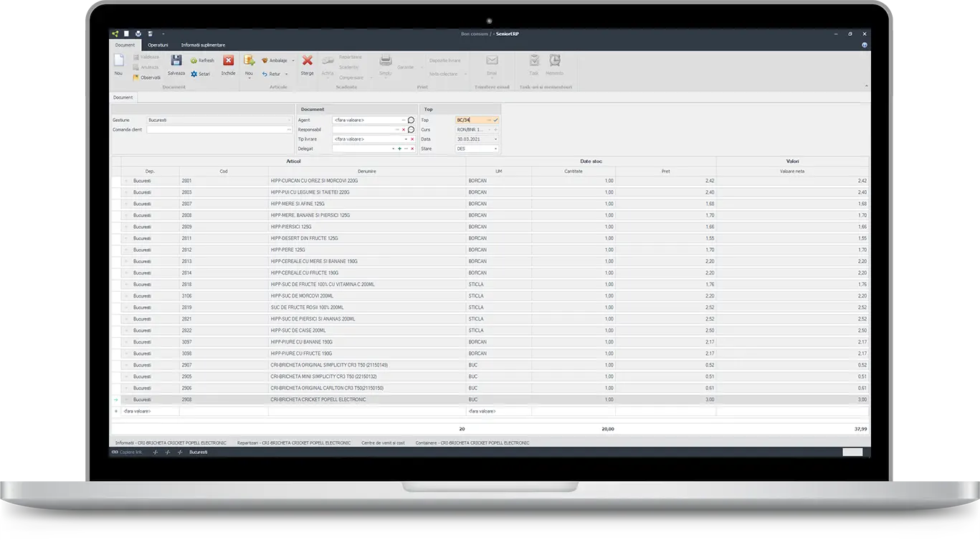Viewport: 980px width, 540px height.
Task: Switch to Informatii suplimentare ribbon tab
Action: point(203,45)
